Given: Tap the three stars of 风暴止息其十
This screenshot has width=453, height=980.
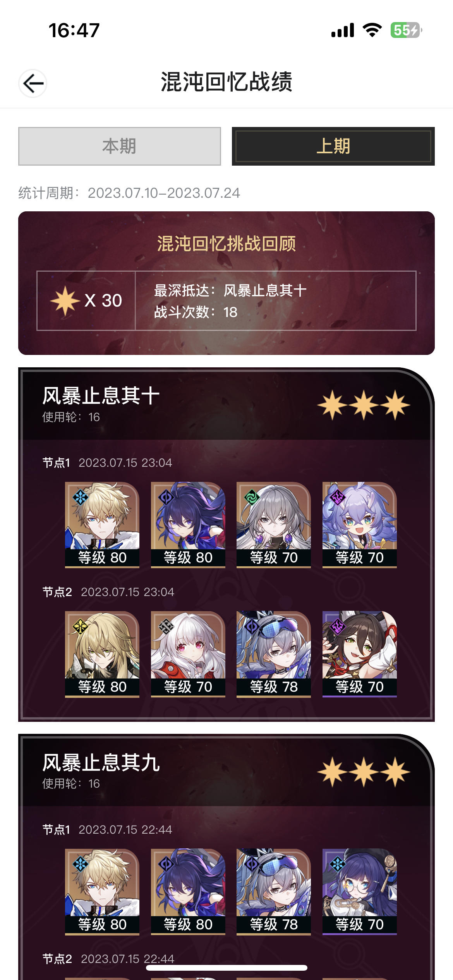Looking at the screenshot, I should point(364,405).
